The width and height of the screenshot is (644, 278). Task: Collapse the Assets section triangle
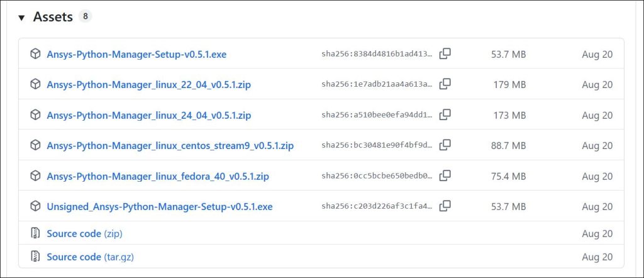click(21, 18)
